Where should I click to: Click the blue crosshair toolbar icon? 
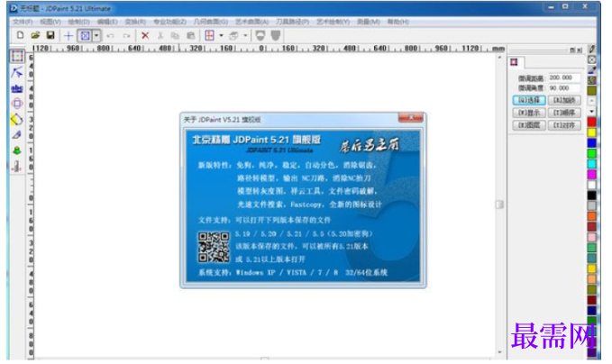tap(69, 36)
